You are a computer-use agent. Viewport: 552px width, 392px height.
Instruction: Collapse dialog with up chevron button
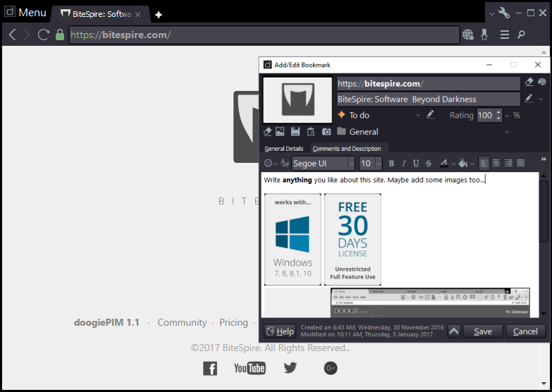pos(454,331)
